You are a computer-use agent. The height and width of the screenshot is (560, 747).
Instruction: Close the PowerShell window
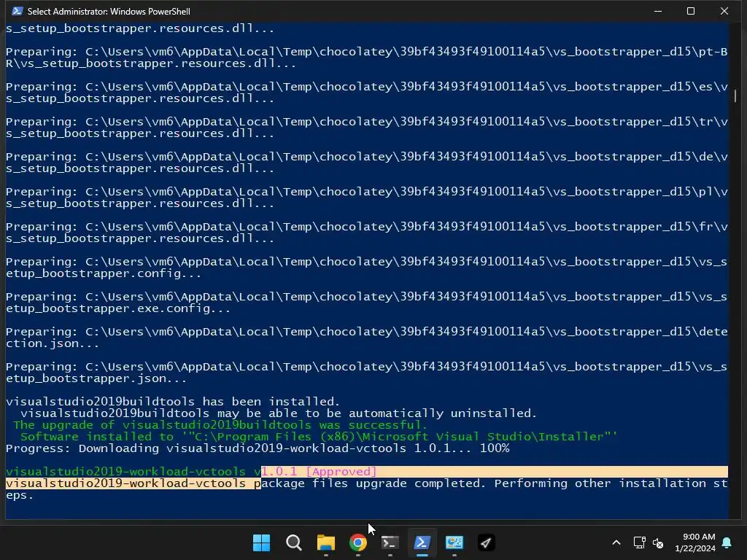pos(724,11)
